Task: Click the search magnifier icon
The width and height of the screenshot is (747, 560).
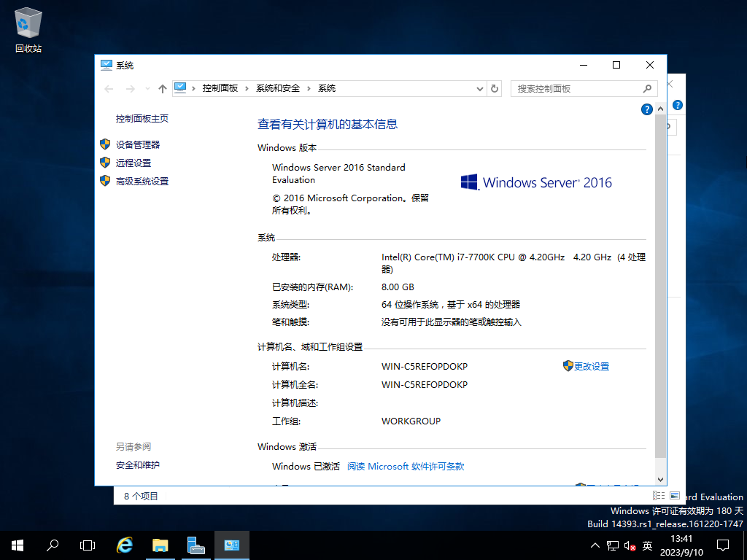Action: 647,88
